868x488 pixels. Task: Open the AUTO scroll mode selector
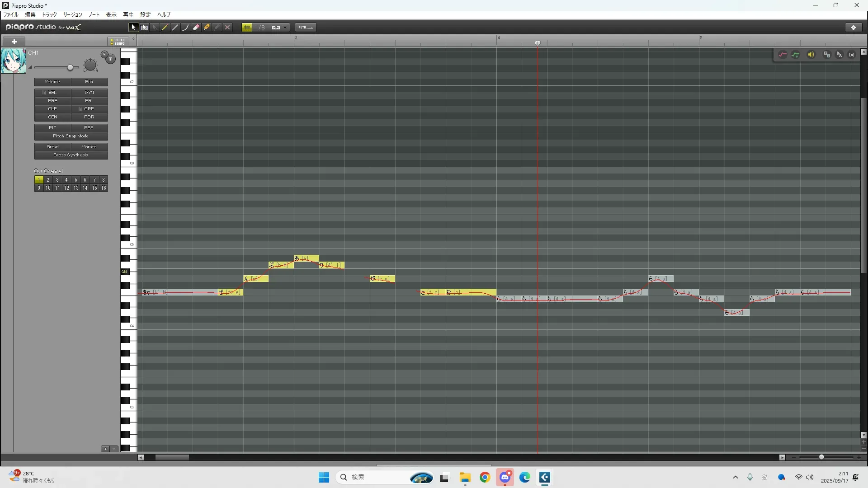click(306, 28)
